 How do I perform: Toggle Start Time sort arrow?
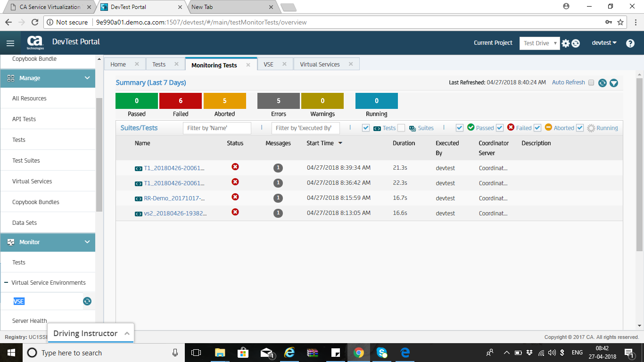pyautogui.click(x=340, y=143)
